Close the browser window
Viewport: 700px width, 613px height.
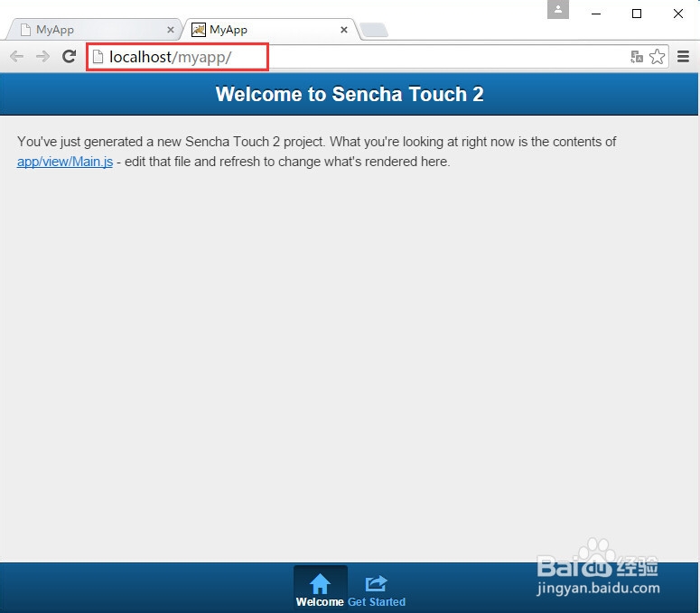click(x=678, y=14)
